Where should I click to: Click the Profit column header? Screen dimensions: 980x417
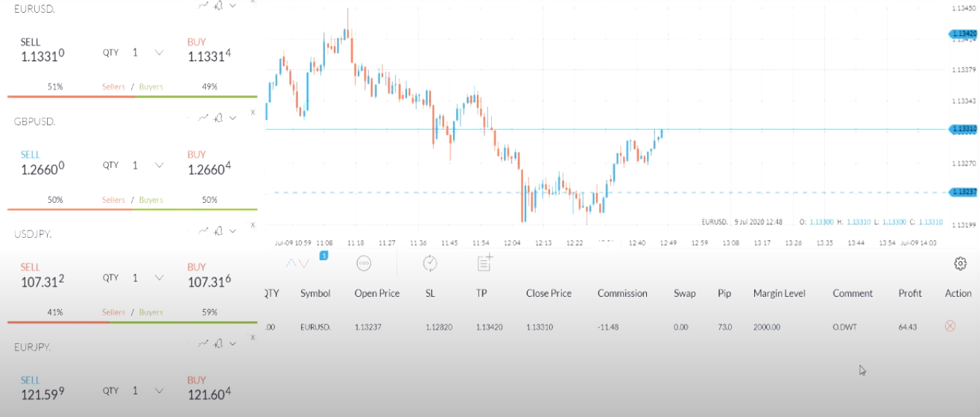[910, 293]
